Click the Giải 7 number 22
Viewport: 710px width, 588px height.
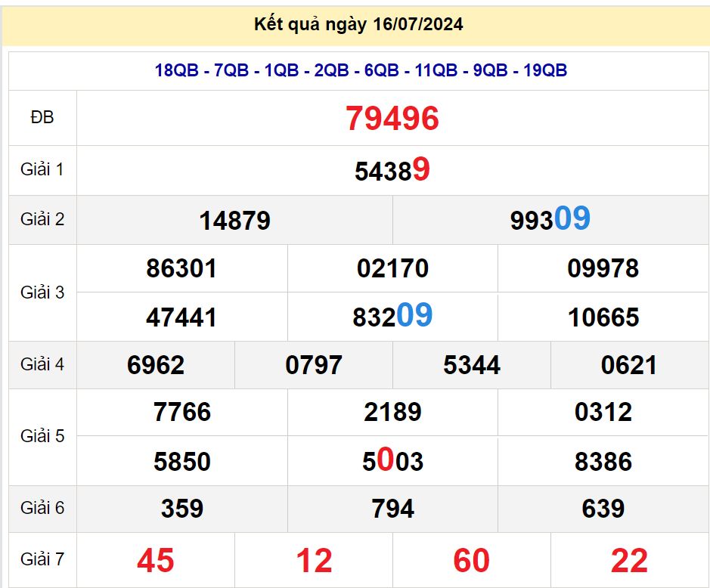click(629, 561)
